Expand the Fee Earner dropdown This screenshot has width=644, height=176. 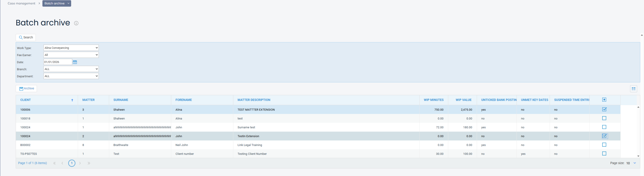71,55
